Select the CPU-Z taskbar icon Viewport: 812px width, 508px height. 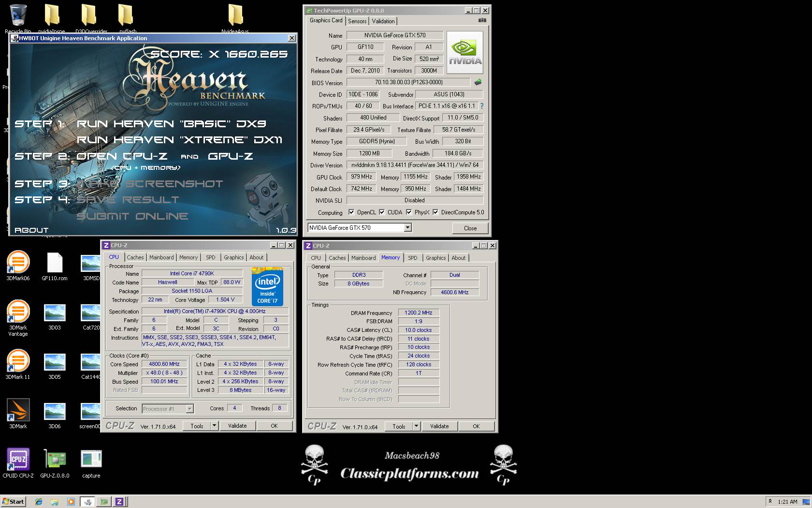coord(119,502)
